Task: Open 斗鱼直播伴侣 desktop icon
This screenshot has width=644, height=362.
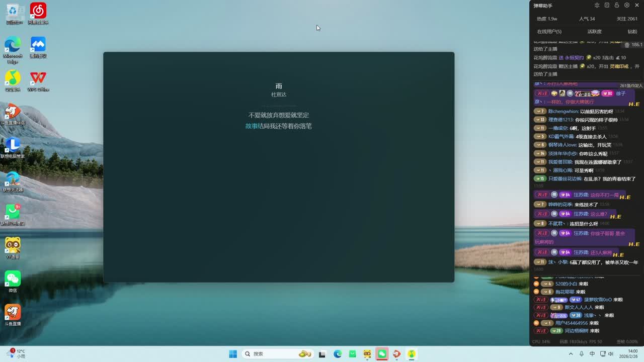Action: [x=13, y=114]
